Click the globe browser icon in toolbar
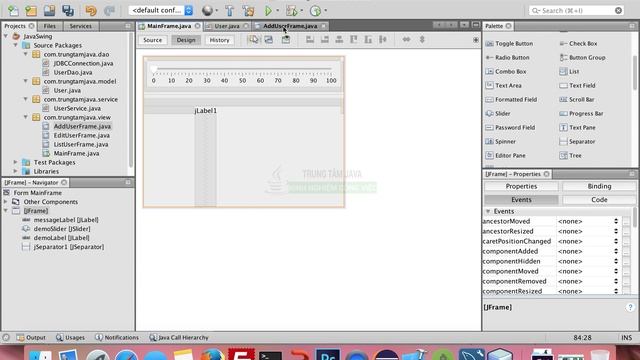The width and height of the screenshot is (640, 360). coord(207,11)
